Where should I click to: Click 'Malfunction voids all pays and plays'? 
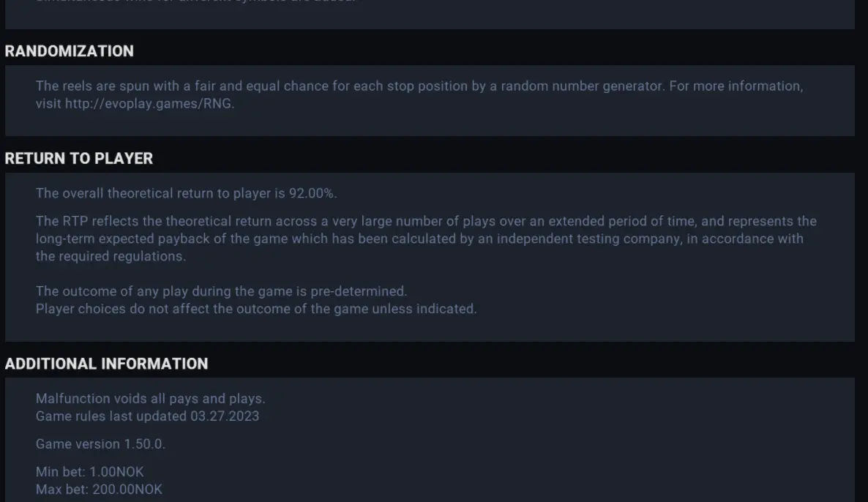tap(151, 399)
